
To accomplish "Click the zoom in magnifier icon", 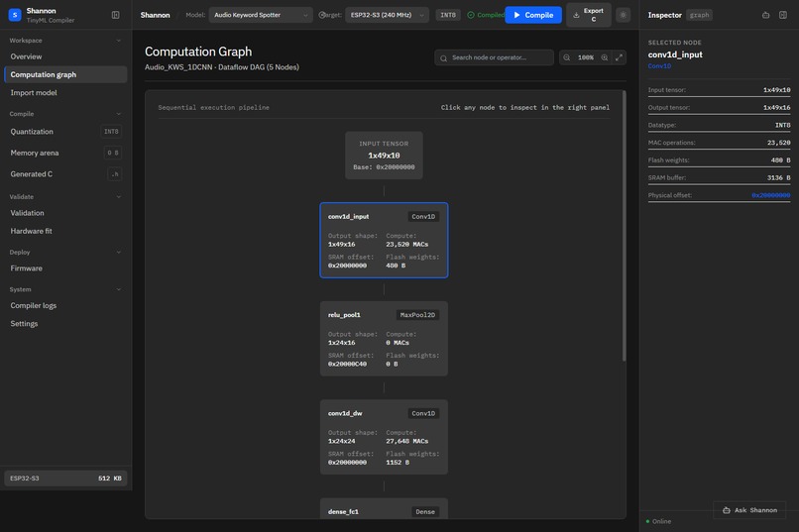I will click(605, 57).
